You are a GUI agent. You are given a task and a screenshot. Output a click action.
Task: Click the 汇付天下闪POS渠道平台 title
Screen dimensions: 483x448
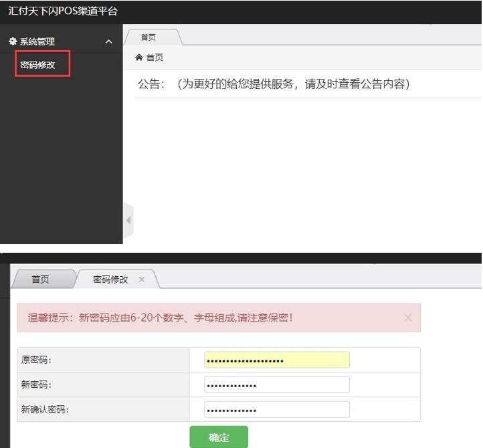[63, 11]
